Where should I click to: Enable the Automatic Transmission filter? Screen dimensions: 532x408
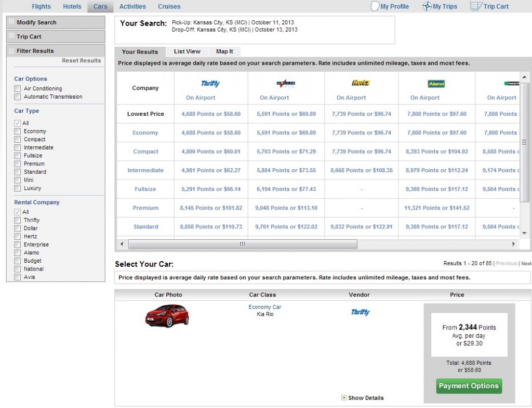click(x=17, y=97)
